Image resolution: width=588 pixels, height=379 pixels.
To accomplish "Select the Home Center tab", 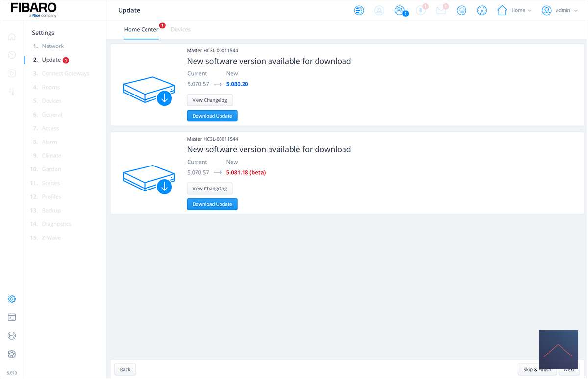I will (141, 29).
